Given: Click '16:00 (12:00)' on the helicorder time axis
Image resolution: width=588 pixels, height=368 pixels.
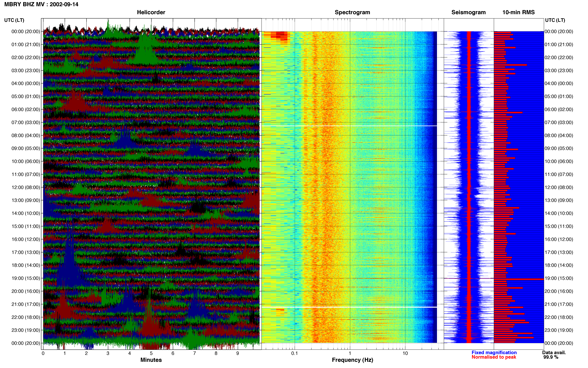Looking at the screenshot, I should (26, 239).
